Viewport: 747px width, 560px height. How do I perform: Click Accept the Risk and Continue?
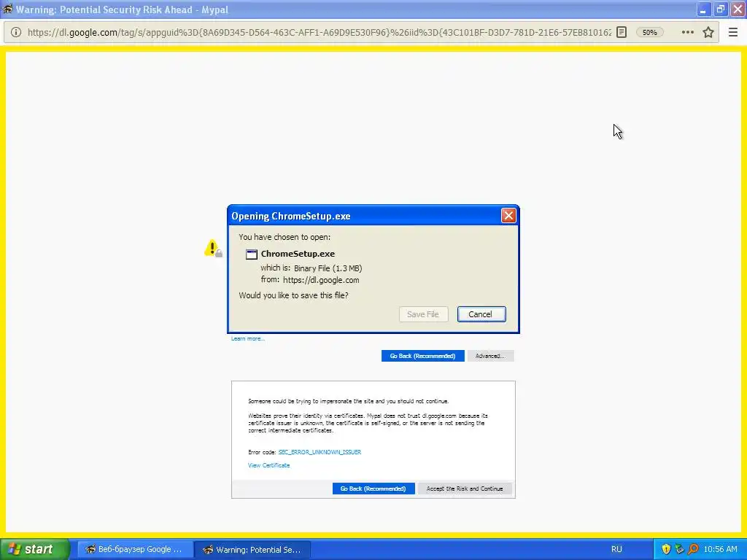[465, 489]
